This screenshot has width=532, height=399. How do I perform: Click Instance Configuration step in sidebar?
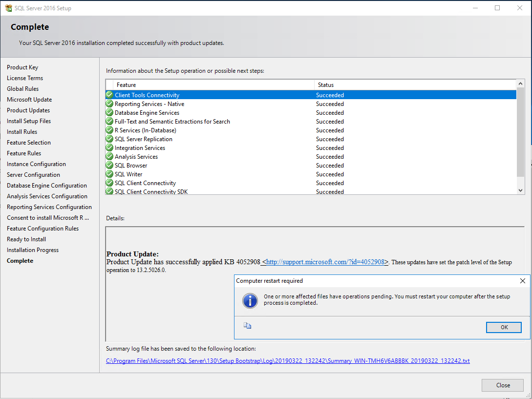tap(36, 164)
